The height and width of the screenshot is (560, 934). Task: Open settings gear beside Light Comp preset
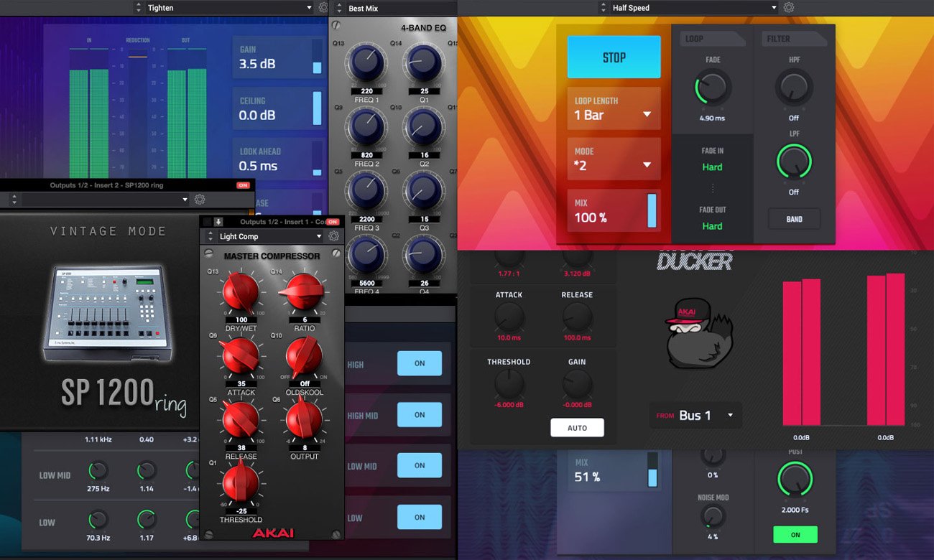coord(333,236)
